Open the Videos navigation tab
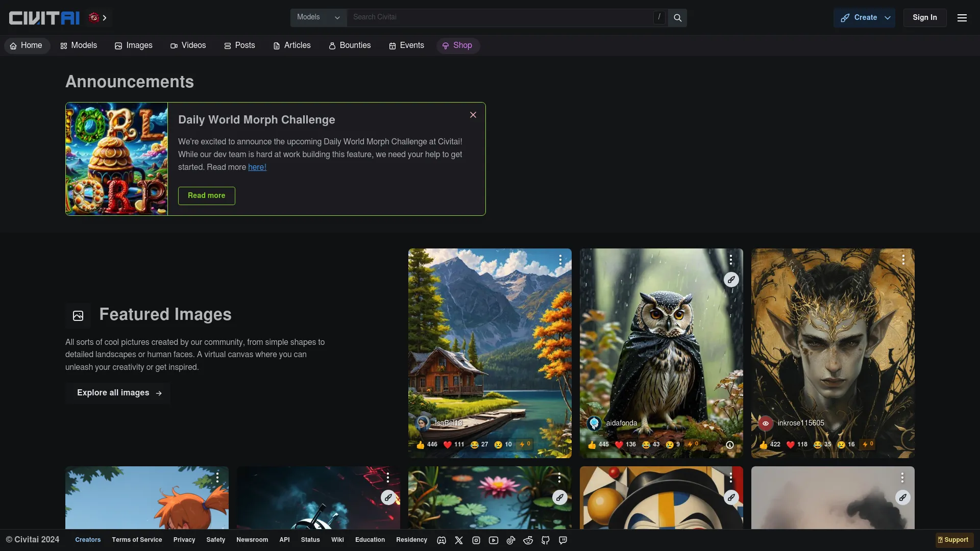980x551 pixels. click(x=187, y=45)
